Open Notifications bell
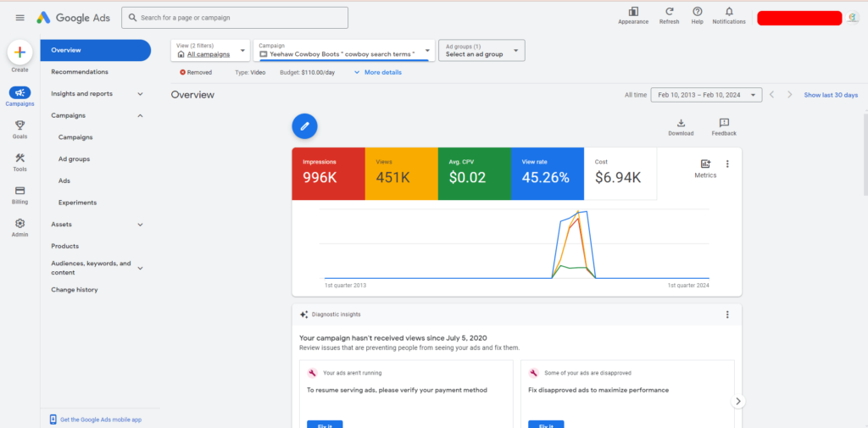Image resolution: width=868 pixels, height=428 pixels. (x=729, y=12)
